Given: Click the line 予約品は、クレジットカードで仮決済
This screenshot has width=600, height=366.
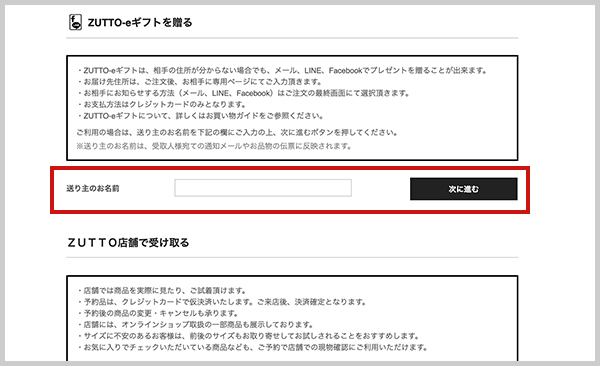Looking at the screenshot, I should point(222,302).
